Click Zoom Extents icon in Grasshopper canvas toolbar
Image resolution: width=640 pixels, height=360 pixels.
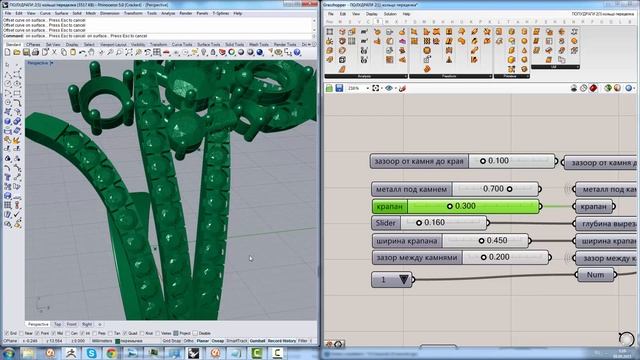click(x=376, y=88)
